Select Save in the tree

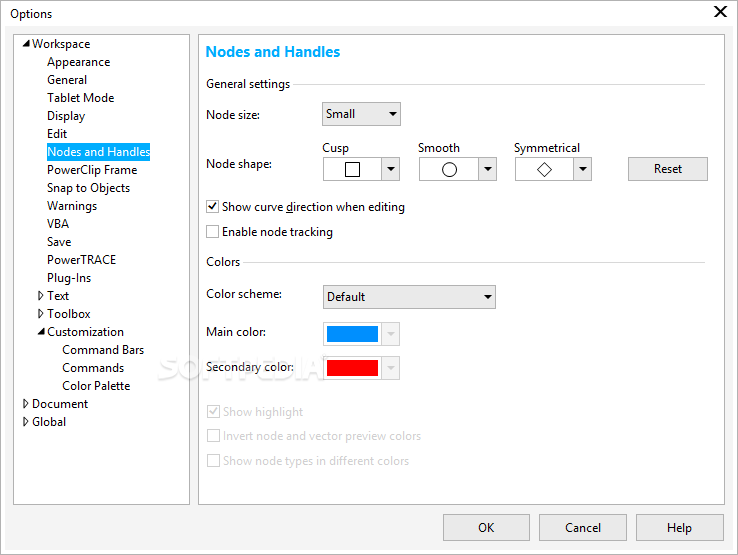click(59, 242)
